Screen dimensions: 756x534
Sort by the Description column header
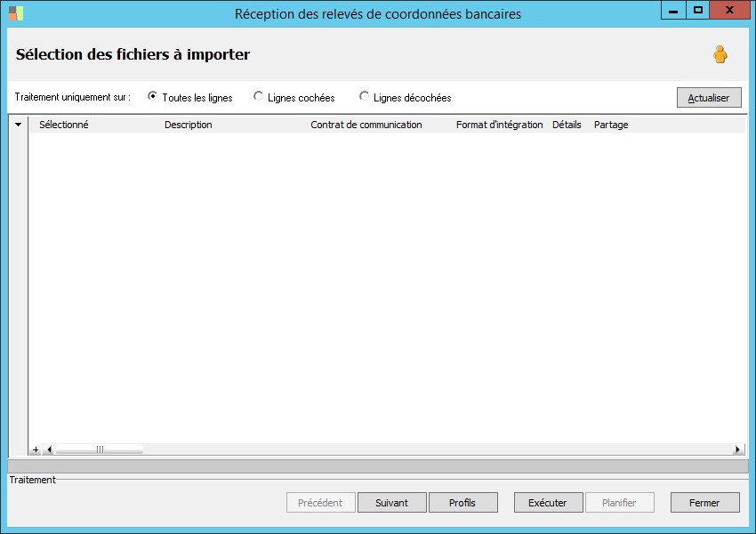pyautogui.click(x=188, y=125)
